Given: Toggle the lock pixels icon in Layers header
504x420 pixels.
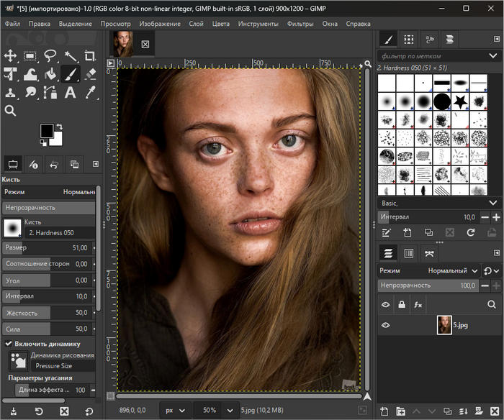Looking at the screenshot, I should click(402, 305).
